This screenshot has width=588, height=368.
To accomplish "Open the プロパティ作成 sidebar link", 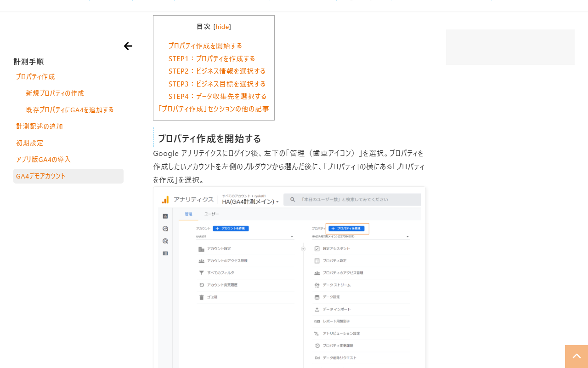I will [35, 76].
